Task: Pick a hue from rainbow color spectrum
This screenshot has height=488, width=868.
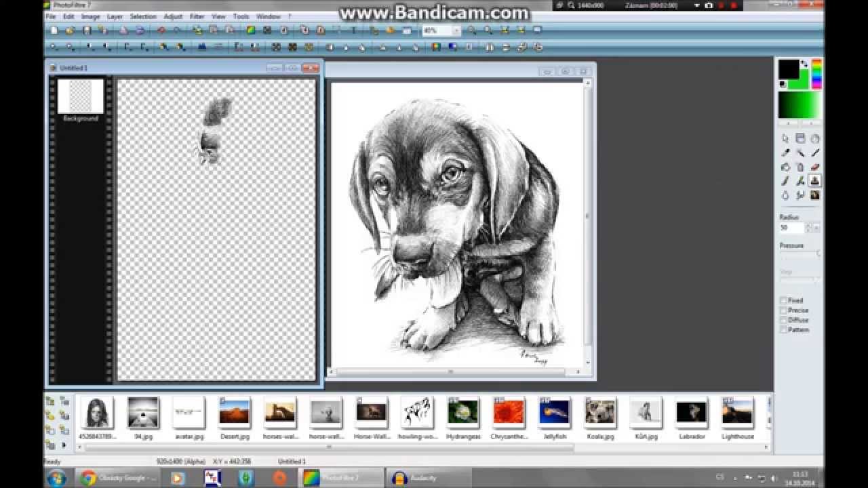Action: tap(816, 74)
